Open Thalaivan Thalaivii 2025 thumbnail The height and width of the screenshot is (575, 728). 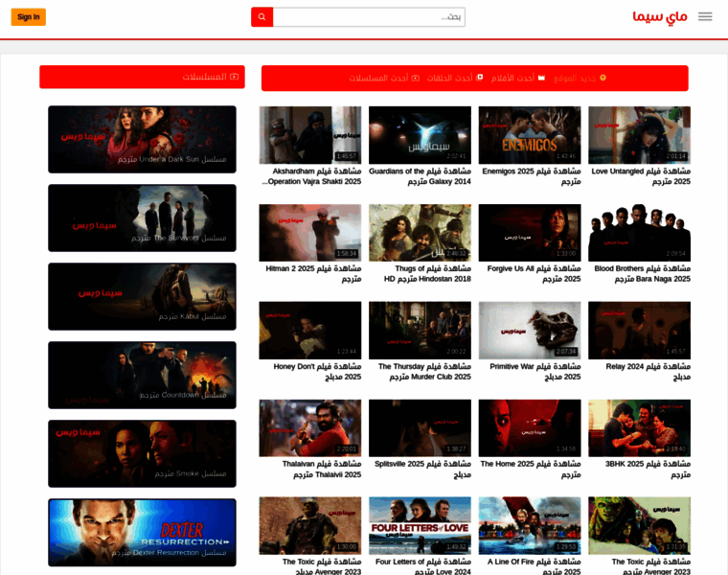(310, 428)
